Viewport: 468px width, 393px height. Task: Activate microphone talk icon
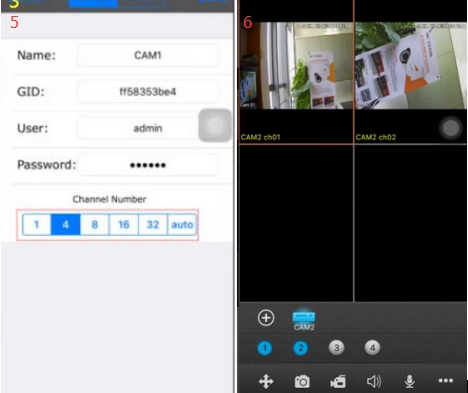[x=410, y=381]
